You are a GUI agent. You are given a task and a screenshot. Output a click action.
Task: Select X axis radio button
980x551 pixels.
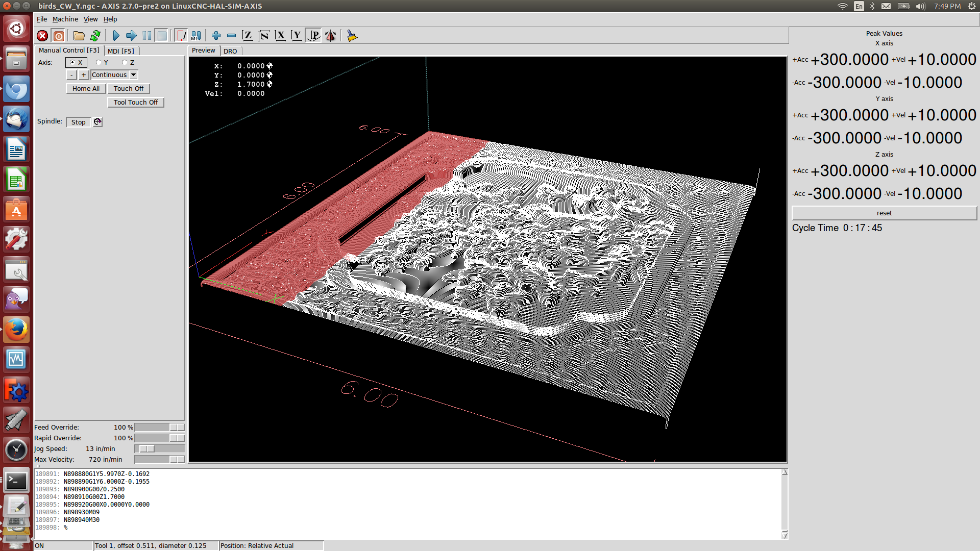76,62
